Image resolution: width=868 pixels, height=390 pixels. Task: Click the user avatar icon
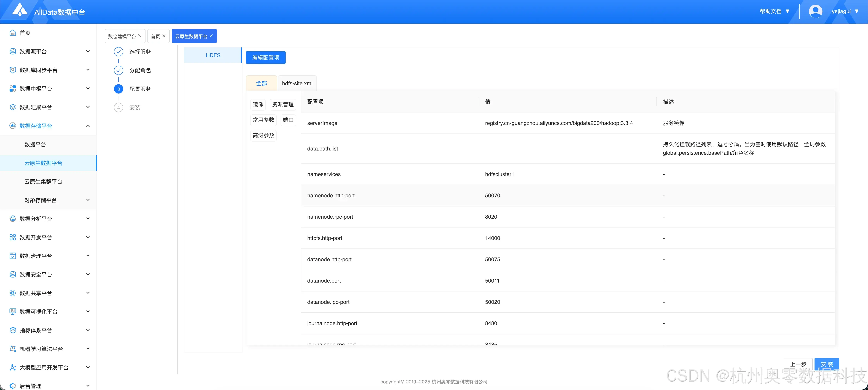point(815,11)
